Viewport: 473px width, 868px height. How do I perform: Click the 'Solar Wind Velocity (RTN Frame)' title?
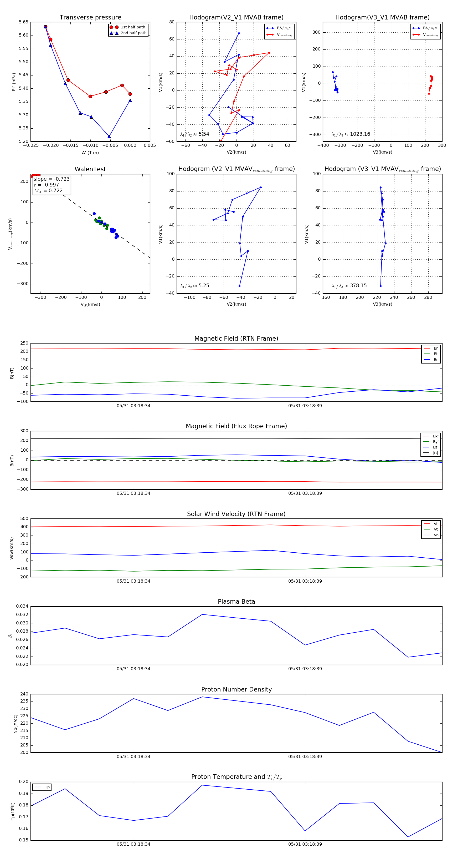point(236,514)
